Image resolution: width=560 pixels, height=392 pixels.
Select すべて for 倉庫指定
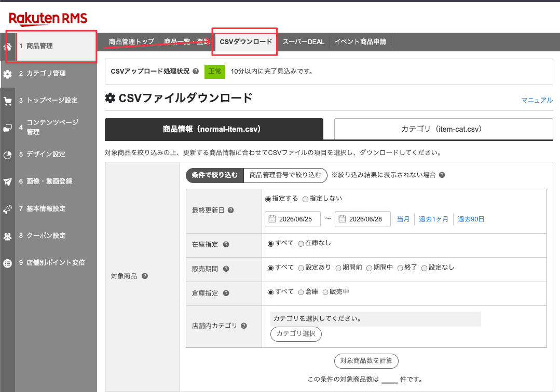coord(271,292)
